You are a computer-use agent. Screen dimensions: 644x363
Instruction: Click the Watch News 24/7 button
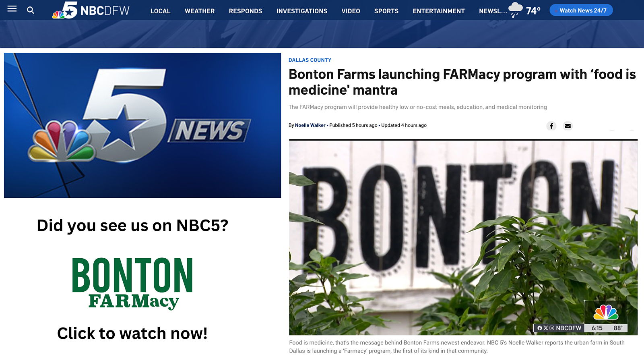coord(581,10)
